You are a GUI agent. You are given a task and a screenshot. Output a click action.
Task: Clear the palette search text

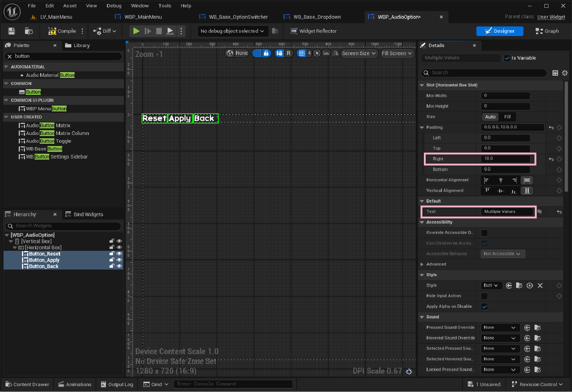10,56
